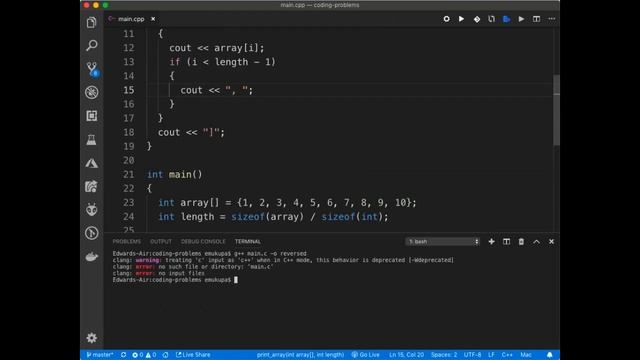Click the icon left of Live Share in status bar
Image resolution: width=640 pixels, height=360 pixels.
(x=165, y=355)
